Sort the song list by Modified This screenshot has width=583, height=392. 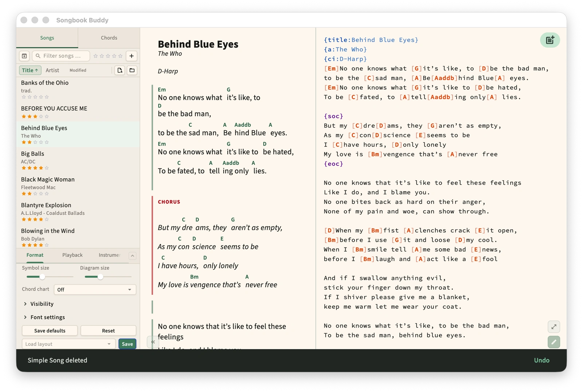click(78, 70)
